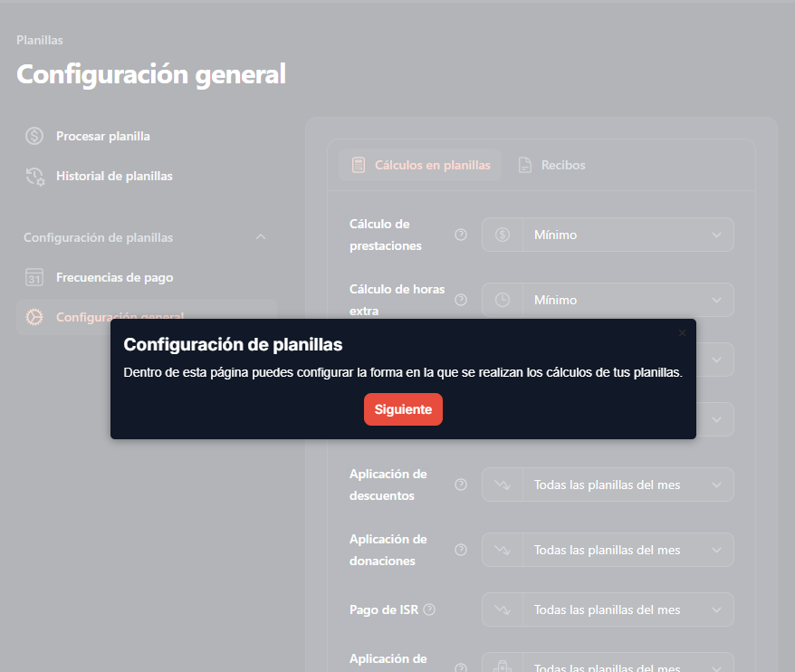Screen dimensions: 795x672
Task: Click the Cálculo de prestaciones label
Action: pyautogui.click(x=386, y=235)
